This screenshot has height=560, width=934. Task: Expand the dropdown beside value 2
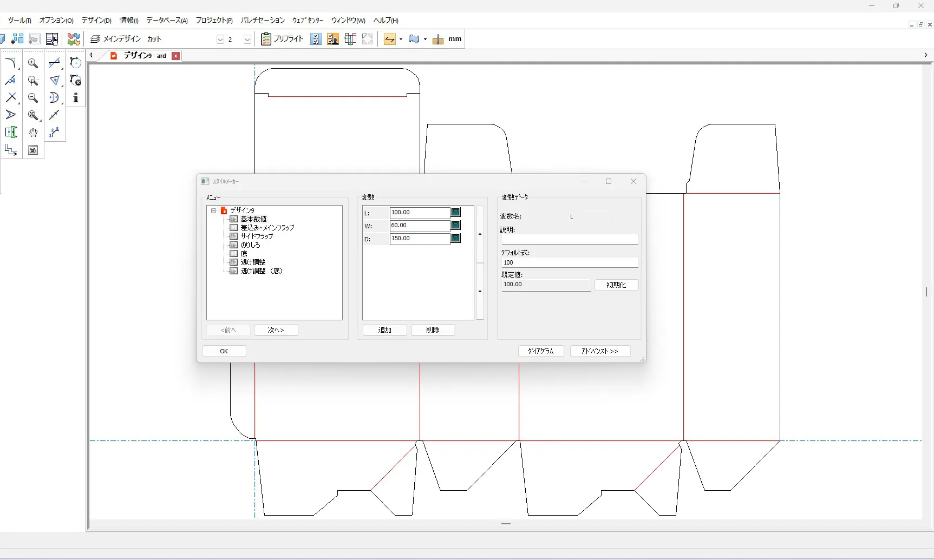pos(247,39)
